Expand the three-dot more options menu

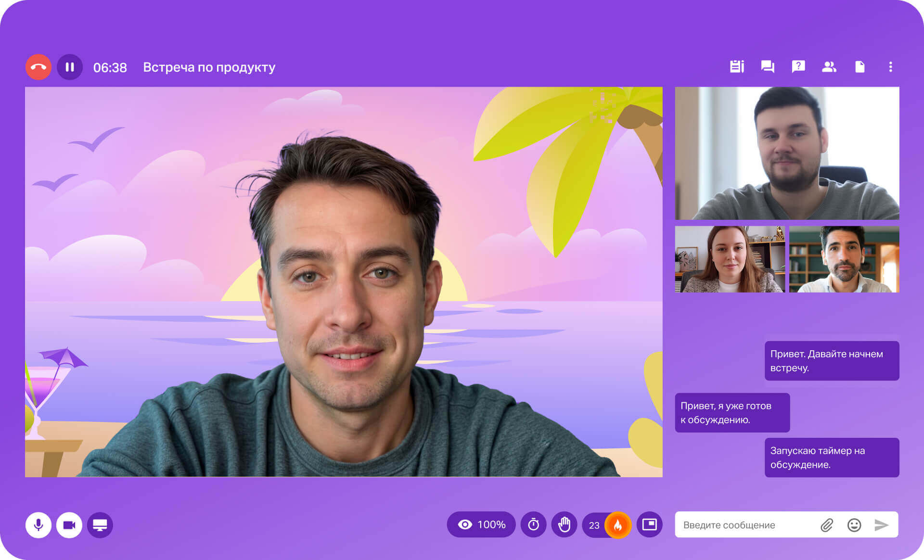point(890,66)
